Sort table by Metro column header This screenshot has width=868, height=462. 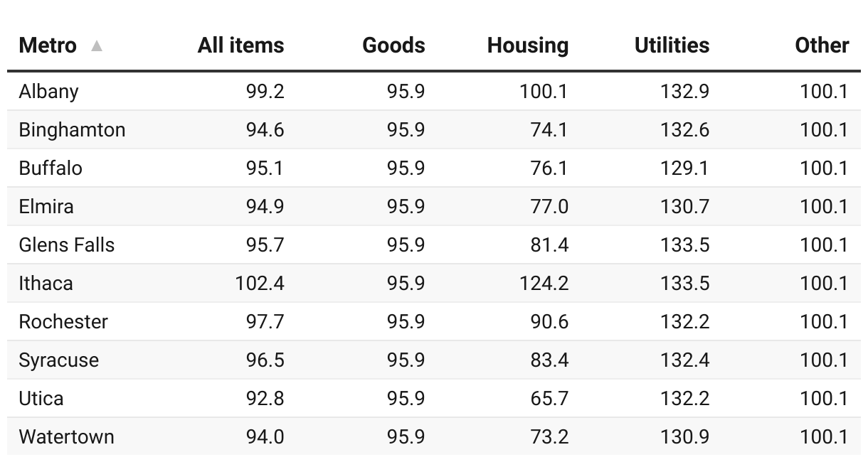coord(48,45)
